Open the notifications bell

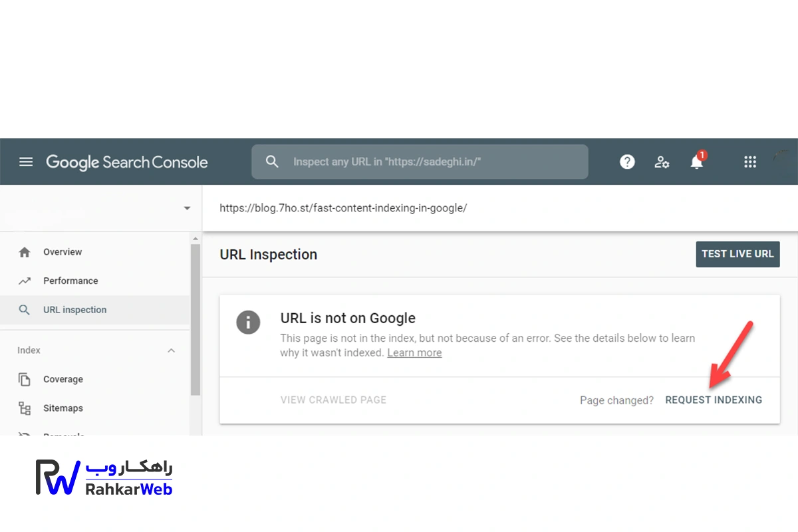[697, 161]
